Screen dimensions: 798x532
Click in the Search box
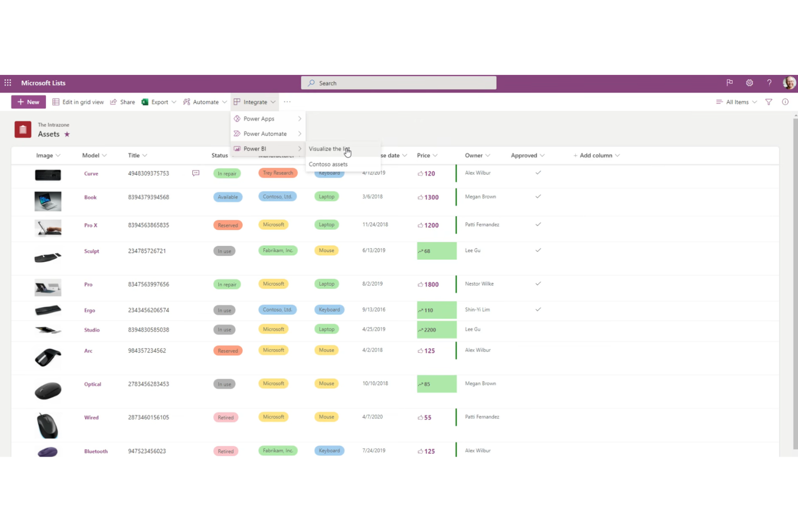tap(398, 83)
